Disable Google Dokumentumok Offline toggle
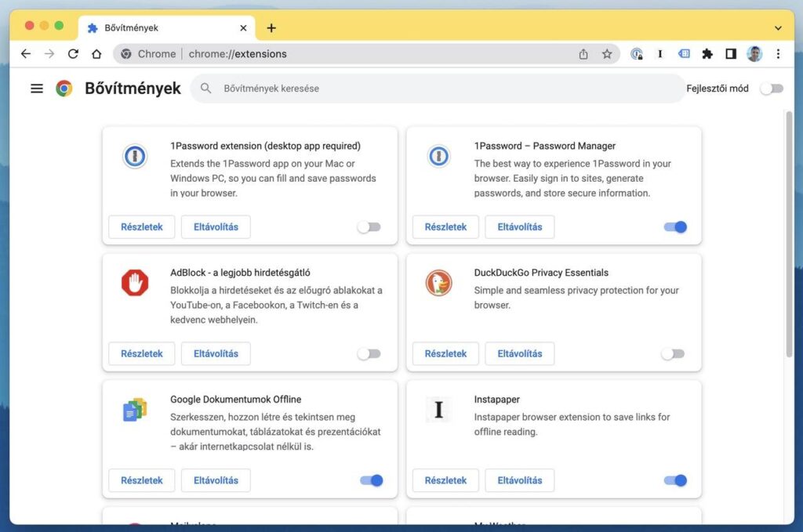 (x=371, y=480)
